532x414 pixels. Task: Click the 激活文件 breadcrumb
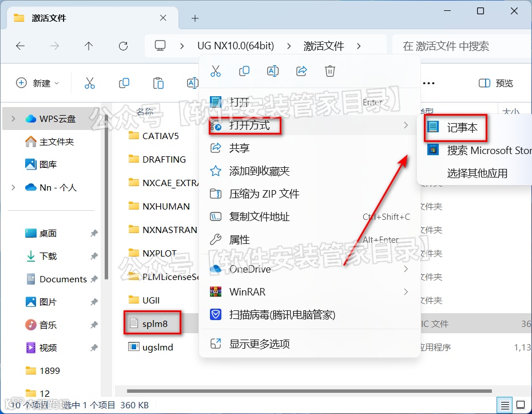324,46
